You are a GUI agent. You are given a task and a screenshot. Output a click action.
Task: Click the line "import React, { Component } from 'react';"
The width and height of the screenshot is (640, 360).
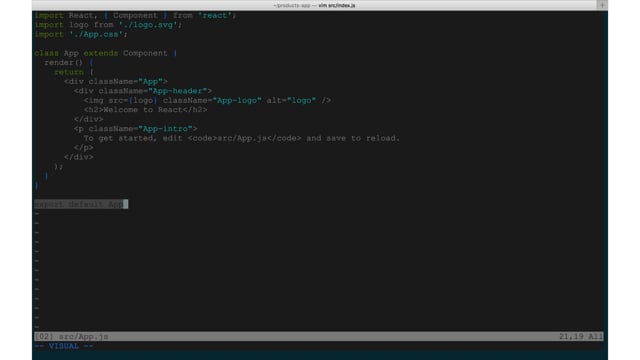point(136,16)
